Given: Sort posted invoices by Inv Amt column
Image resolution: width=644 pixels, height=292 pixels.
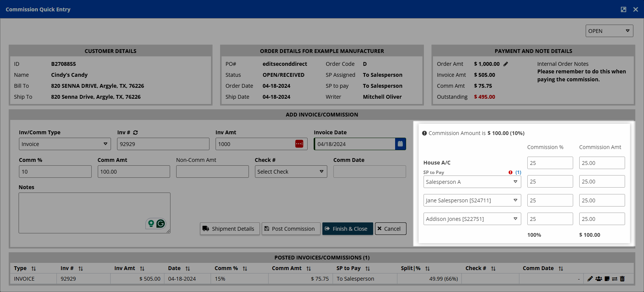Looking at the screenshot, I should [x=142, y=269].
